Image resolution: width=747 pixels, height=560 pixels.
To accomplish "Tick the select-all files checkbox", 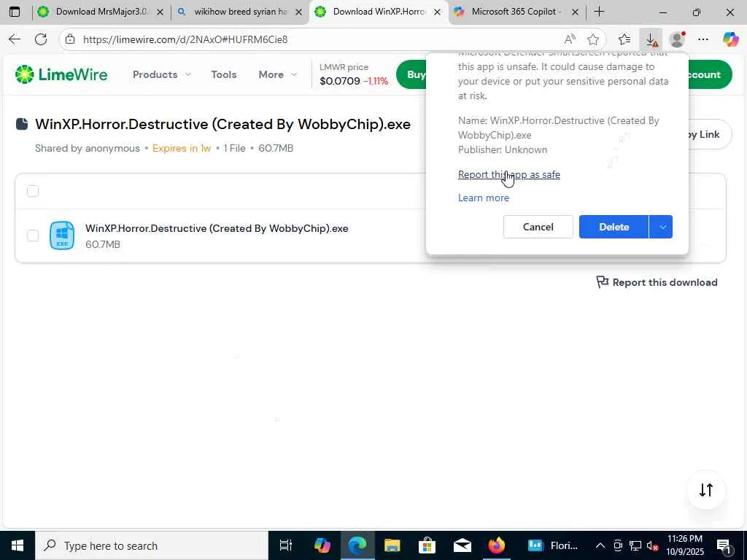I will 33,191.
